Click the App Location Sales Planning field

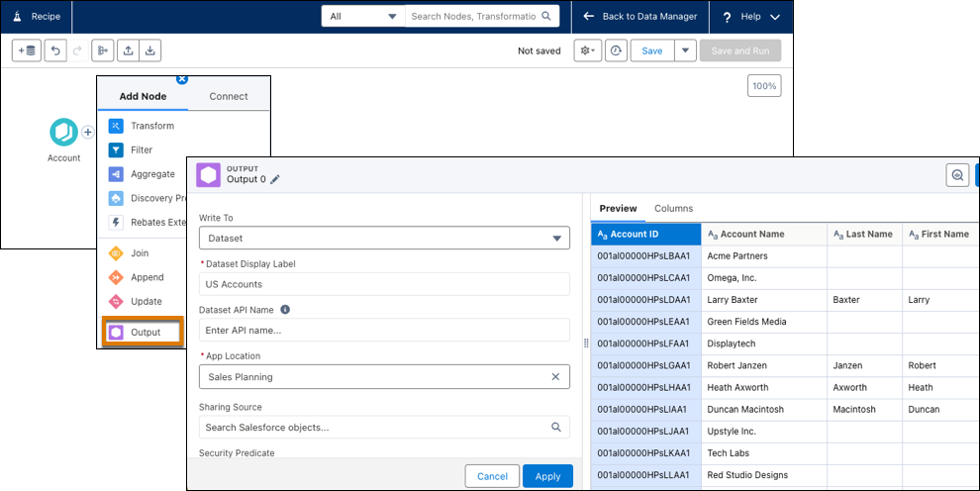[x=384, y=377]
